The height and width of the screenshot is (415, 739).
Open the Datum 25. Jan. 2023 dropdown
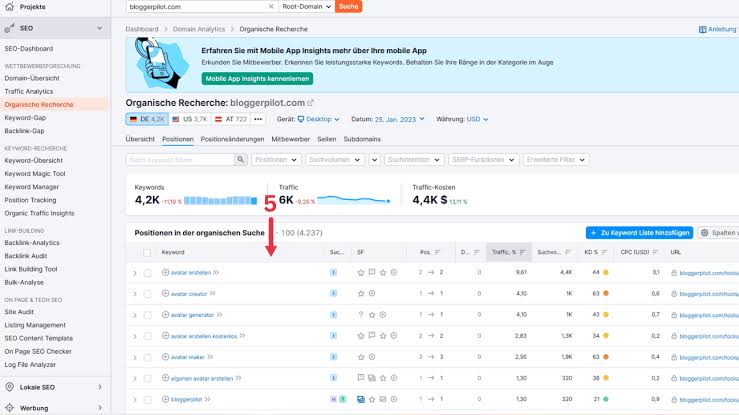click(x=400, y=119)
